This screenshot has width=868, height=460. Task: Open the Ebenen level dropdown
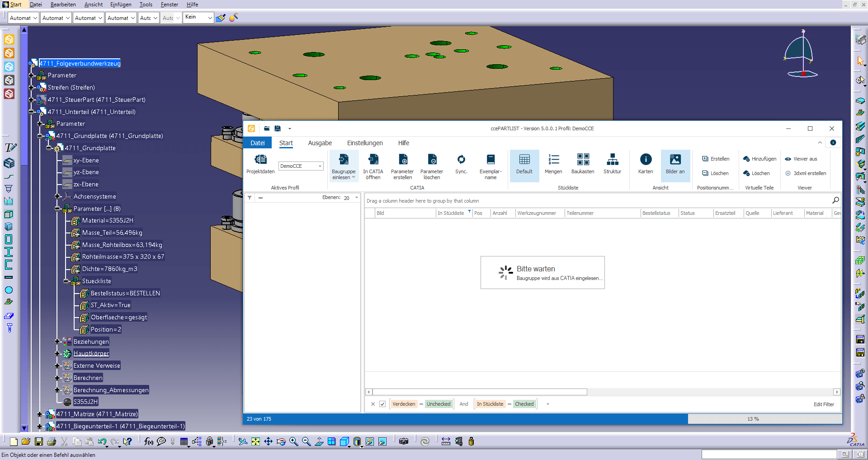pos(357,198)
